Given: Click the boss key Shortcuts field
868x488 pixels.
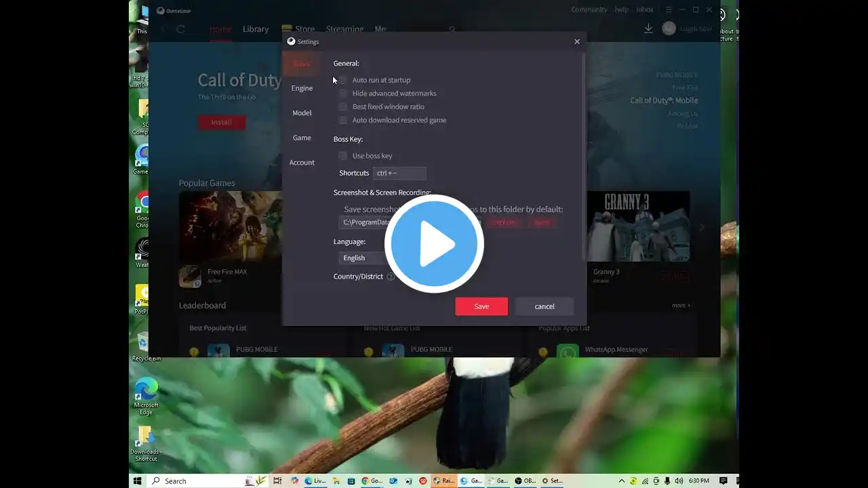Looking at the screenshot, I should (399, 174).
